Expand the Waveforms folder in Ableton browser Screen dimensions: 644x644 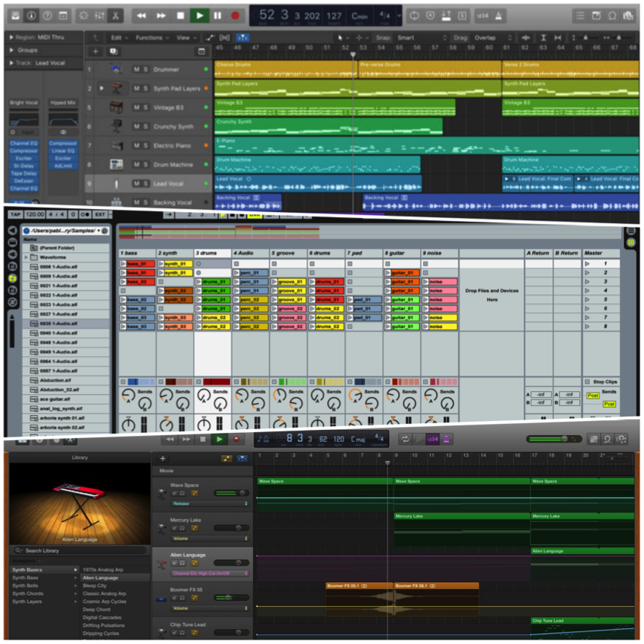(x=26, y=257)
